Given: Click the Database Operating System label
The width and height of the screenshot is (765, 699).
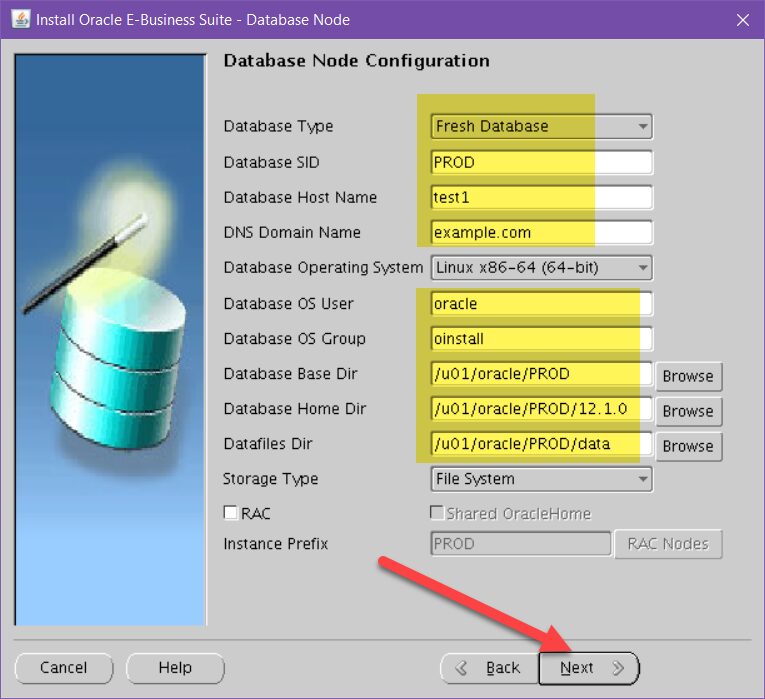Looking at the screenshot, I should click(323, 268).
